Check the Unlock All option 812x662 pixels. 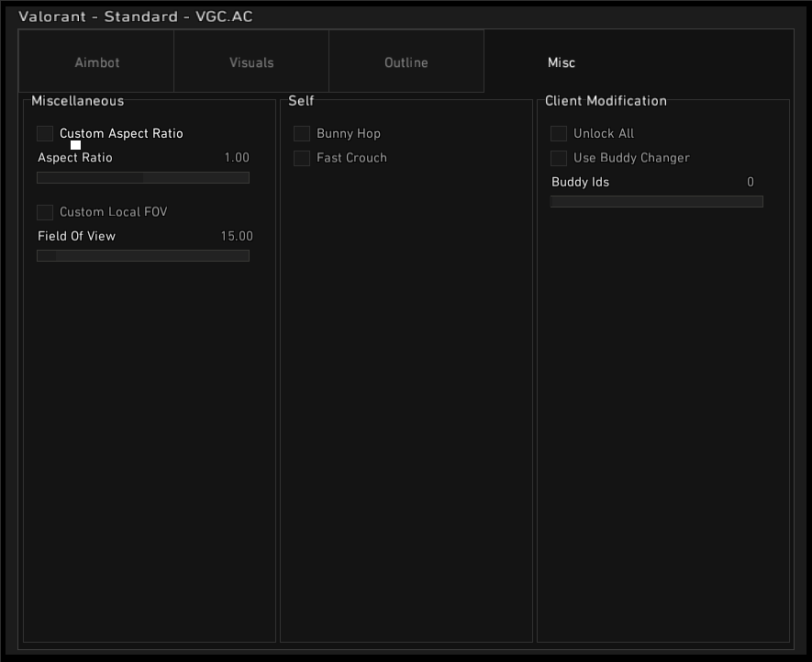click(558, 133)
